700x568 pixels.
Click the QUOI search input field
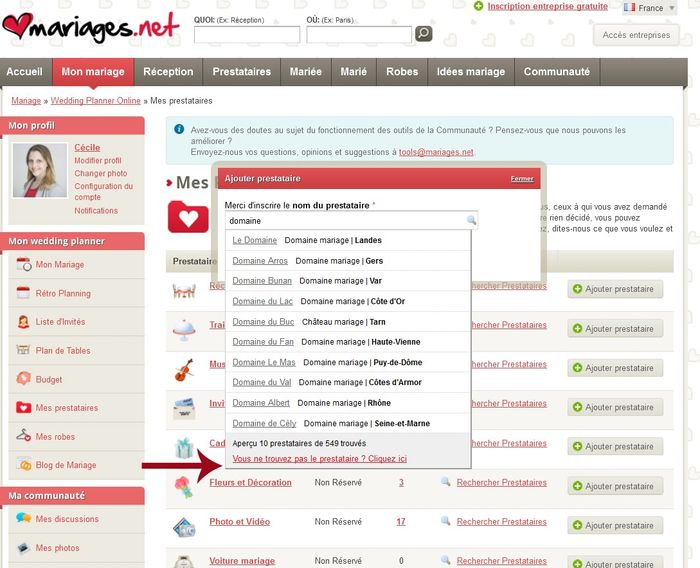tap(247, 34)
